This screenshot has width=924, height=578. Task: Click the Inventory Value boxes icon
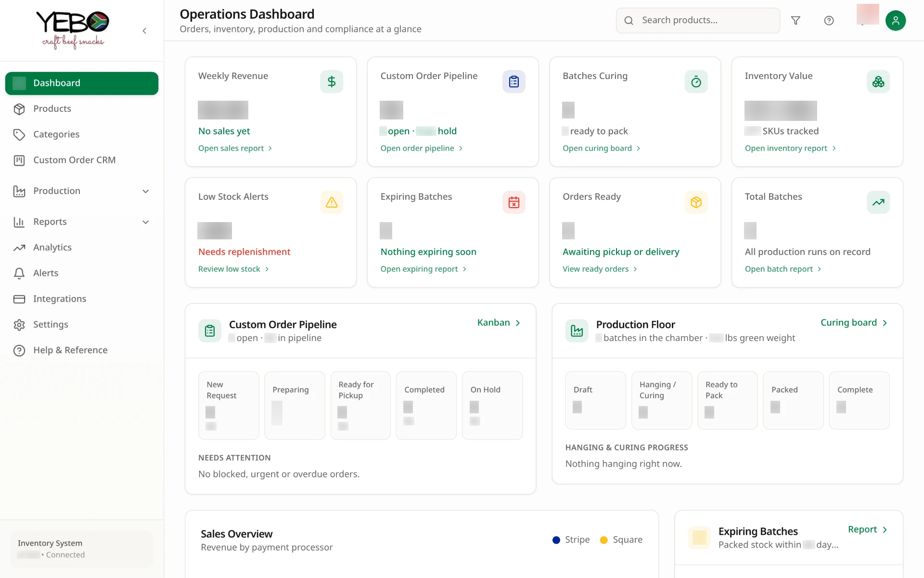[878, 81]
